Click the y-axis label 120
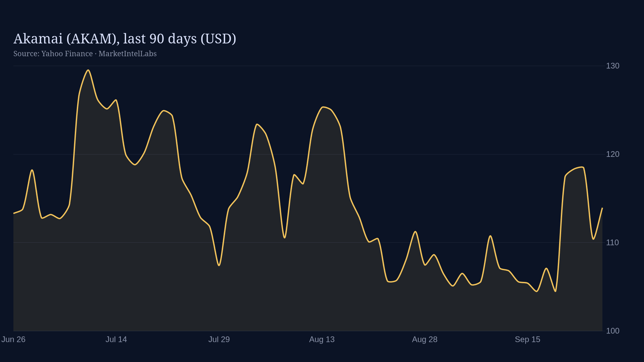Viewport: 644px width, 362px height. 612,154
